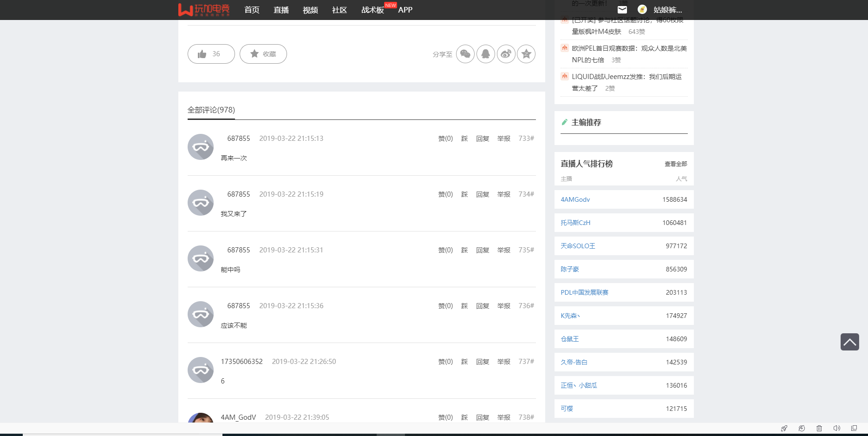The width and height of the screenshot is (868, 436).
Task: Report comment 734# via 举报
Action: [x=504, y=194]
